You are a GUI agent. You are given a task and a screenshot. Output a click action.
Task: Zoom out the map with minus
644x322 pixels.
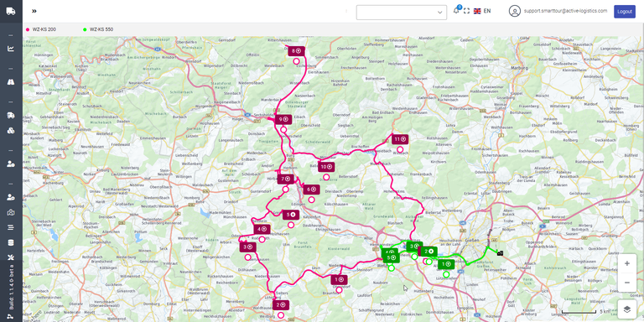[626, 283]
